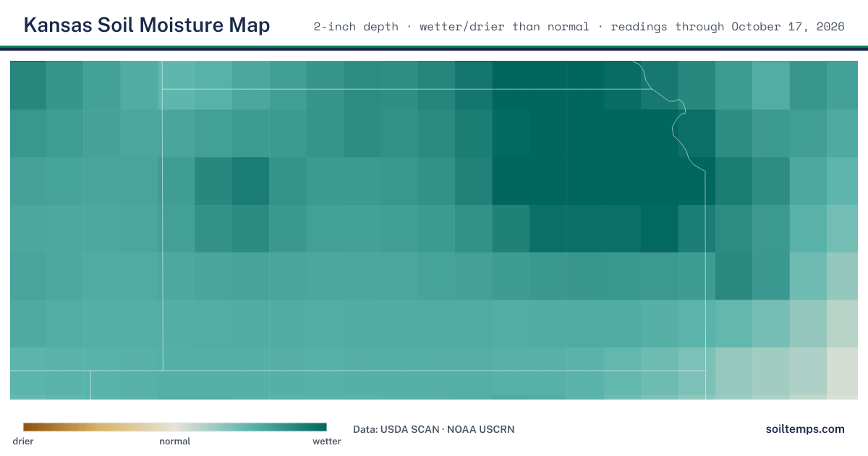Select the "wetter" legend label

pyautogui.click(x=327, y=441)
